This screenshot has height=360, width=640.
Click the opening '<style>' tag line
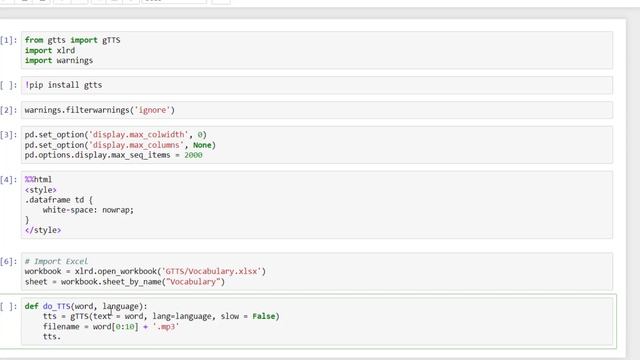click(x=40, y=190)
